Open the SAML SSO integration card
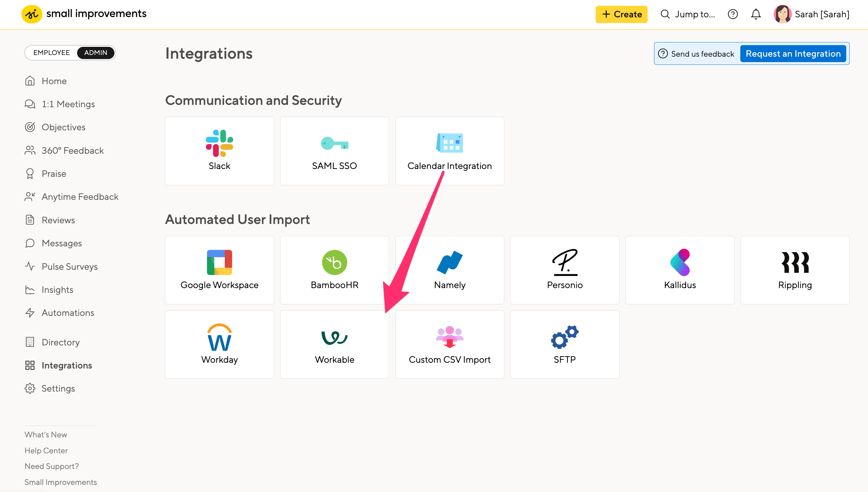 point(334,151)
